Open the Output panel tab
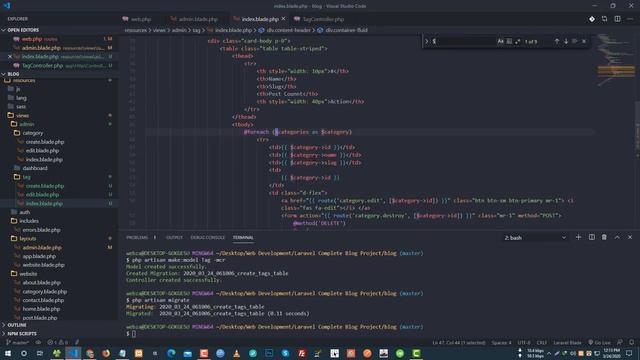The width and height of the screenshot is (640, 360). pyautogui.click(x=174, y=238)
